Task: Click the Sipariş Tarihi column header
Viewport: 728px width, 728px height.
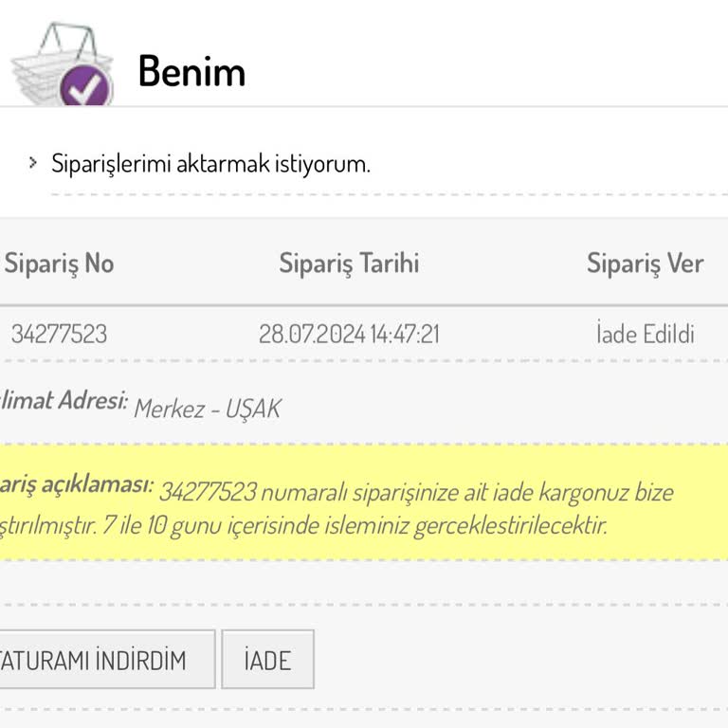Action: (349, 264)
